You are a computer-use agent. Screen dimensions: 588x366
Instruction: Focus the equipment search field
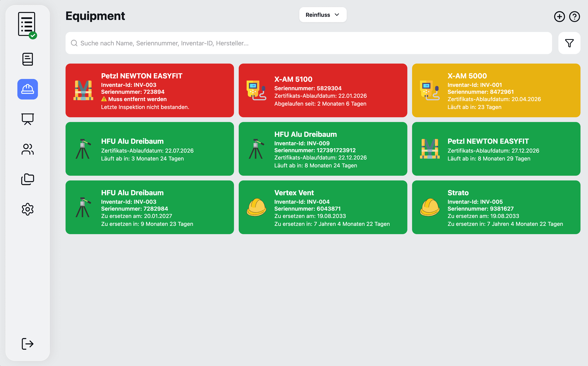[x=309, y=43]
